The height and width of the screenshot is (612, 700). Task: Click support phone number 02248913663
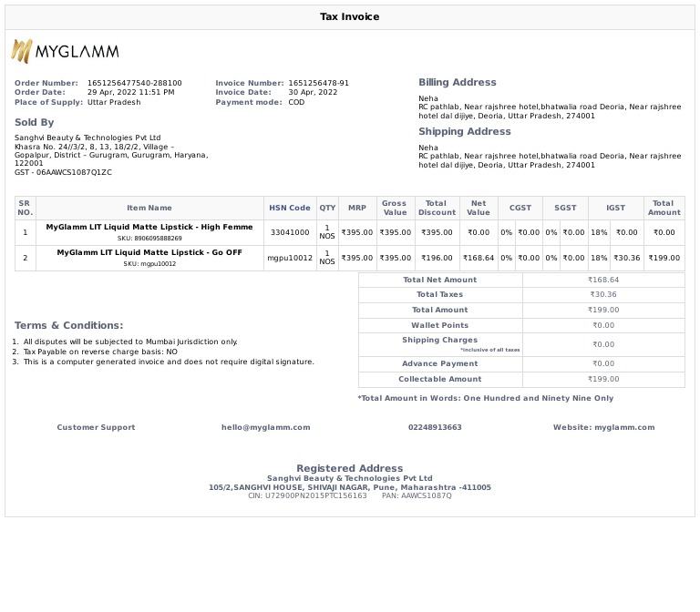click(x=435, y=427)
